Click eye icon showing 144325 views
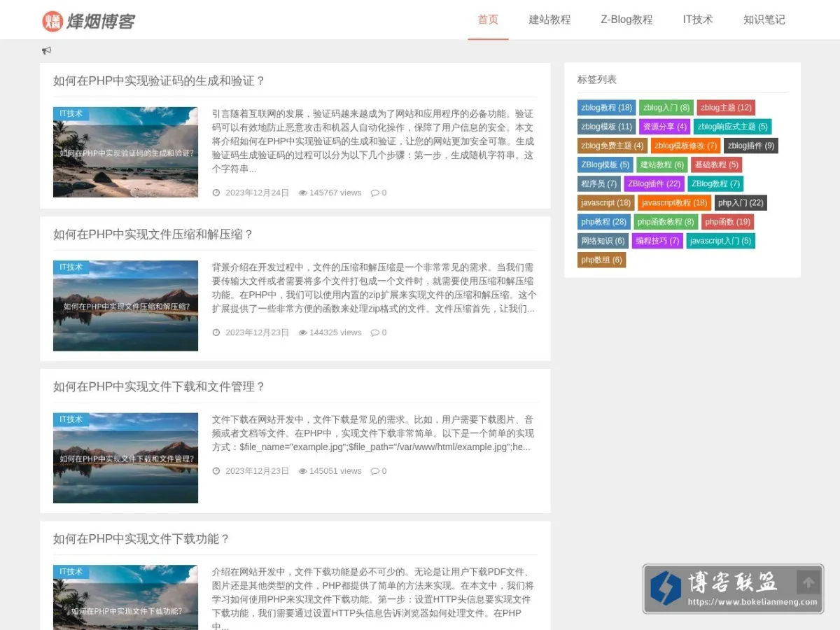Viewport: 840px width, 630px height. coord(302,332)
